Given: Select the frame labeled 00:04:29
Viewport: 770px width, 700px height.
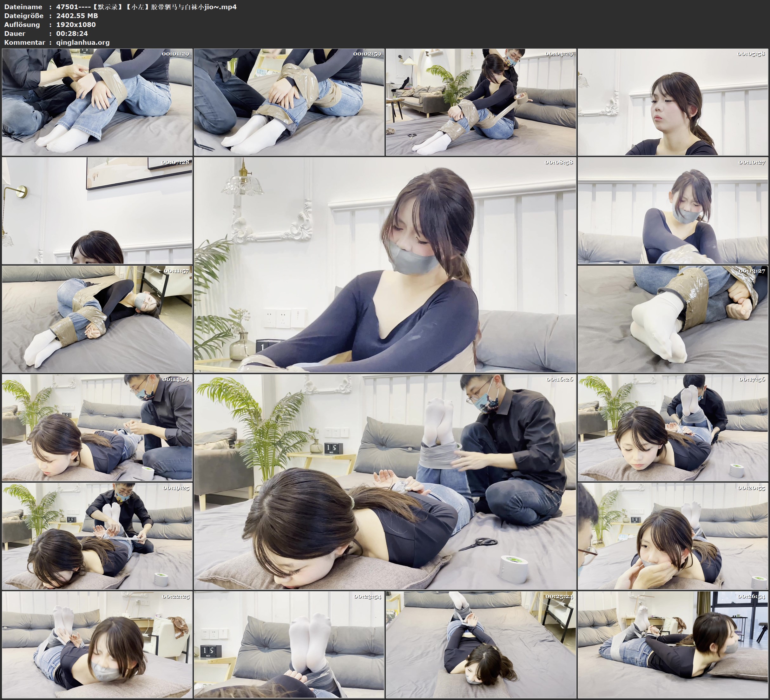Looking at the screenshot, I should 481,101.
